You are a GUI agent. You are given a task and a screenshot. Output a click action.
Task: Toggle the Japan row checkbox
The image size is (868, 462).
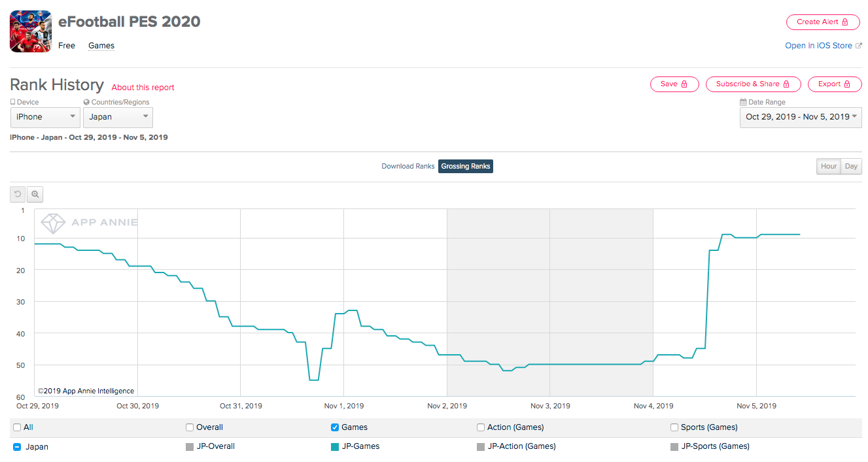17,447
